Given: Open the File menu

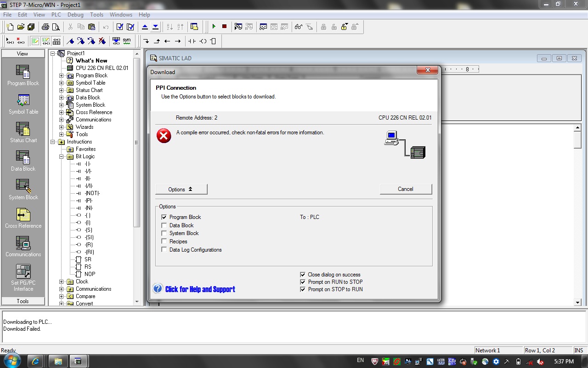Looking at the screenshot, I should click(7, 15).
